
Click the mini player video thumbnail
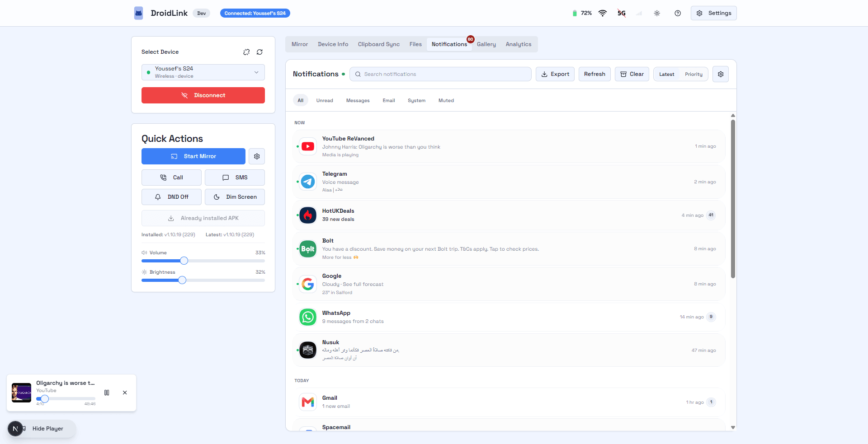point(21,393)
